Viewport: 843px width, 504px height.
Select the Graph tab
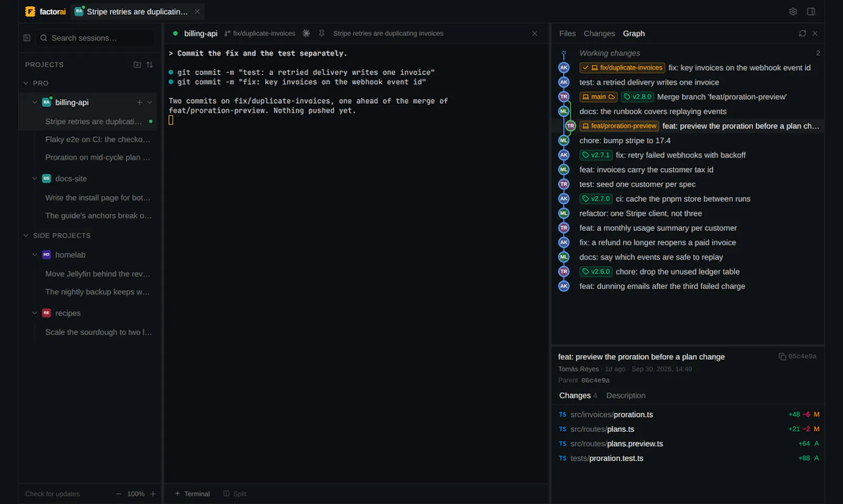(x=634, y=33)
